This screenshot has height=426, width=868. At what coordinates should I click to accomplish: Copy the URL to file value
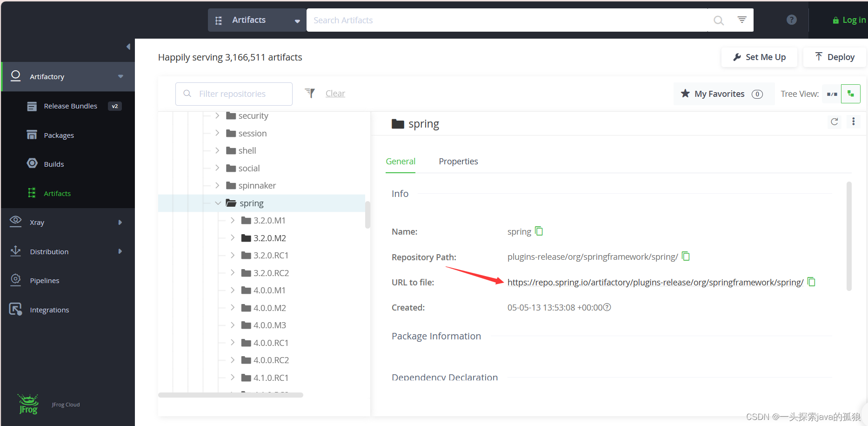coord(811,282)
